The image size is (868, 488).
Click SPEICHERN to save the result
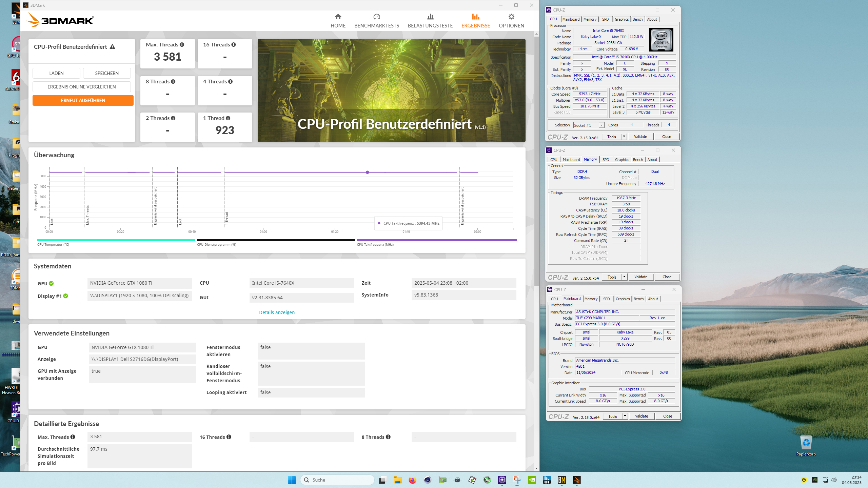pyautogui.click(x=107, y=73)
